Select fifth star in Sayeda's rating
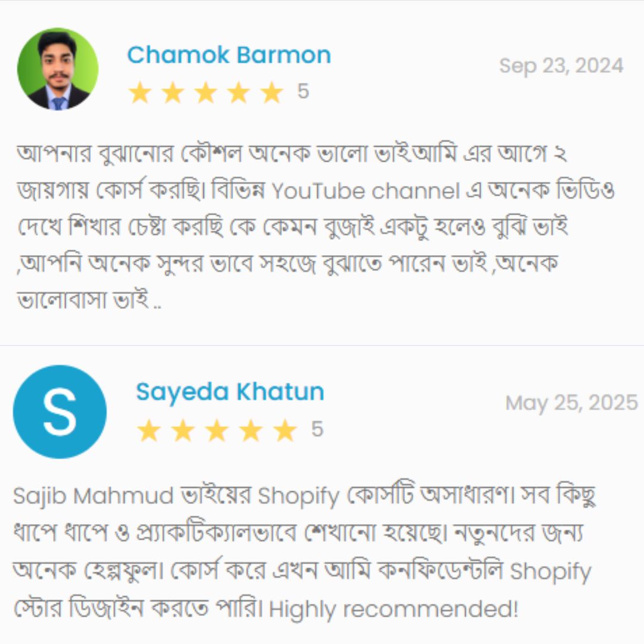Viewport: 644px width, 644px height. 285,431
